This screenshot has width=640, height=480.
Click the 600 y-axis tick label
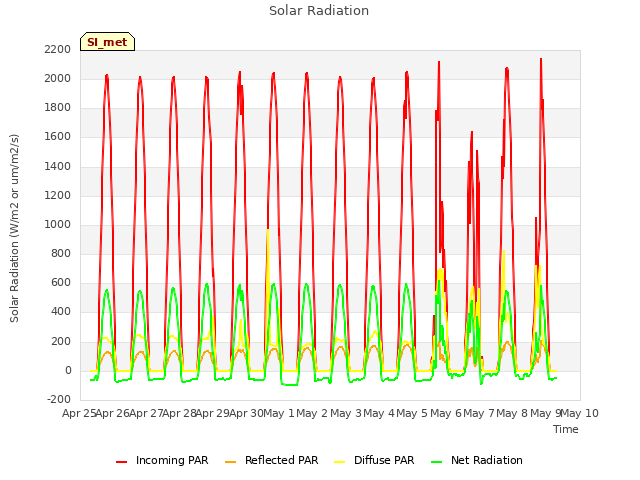pyautogui.click(x=61, y=283)
